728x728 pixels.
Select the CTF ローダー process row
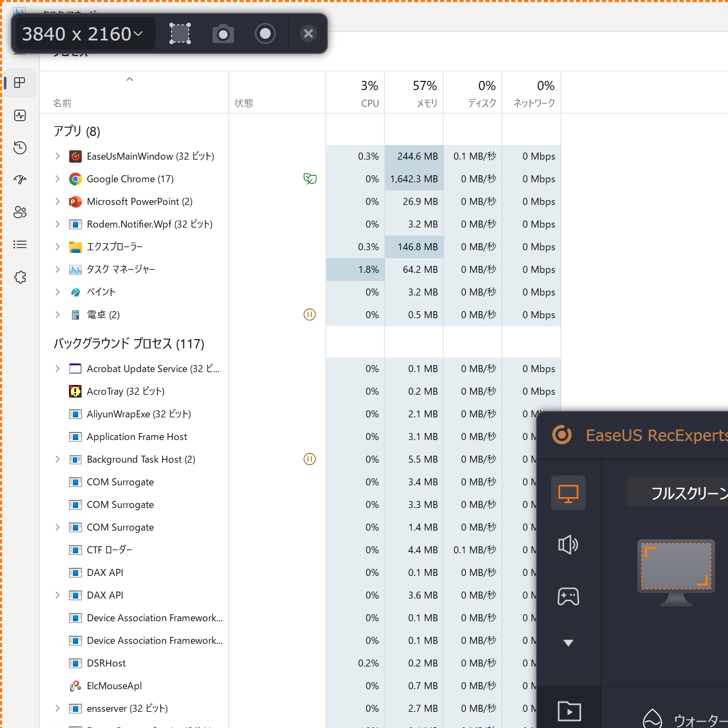pos(289,550)
